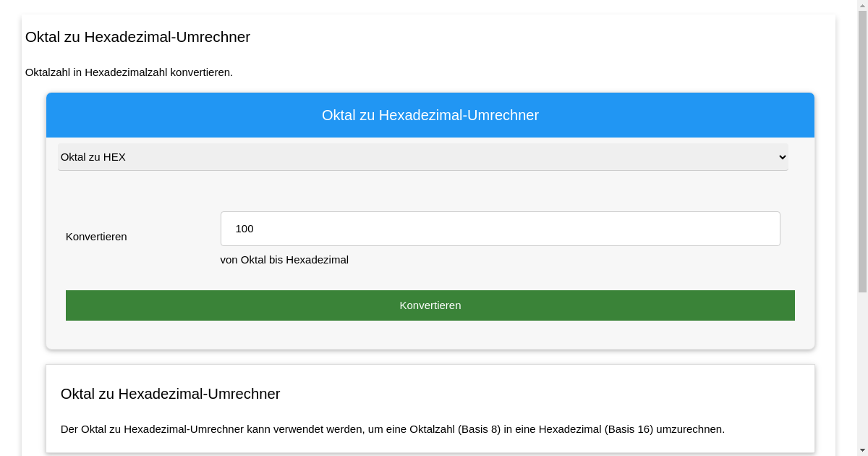Click the page title Oktal zu Hexadezimal-Umrechner
The height and width of the screenshot is (456, 868).
(137, 37)
